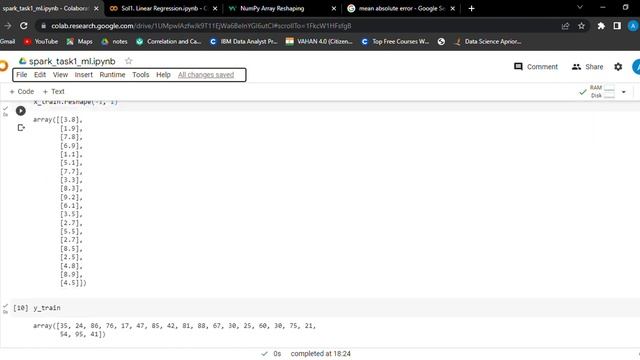Reload the current page

pos(24,26)
